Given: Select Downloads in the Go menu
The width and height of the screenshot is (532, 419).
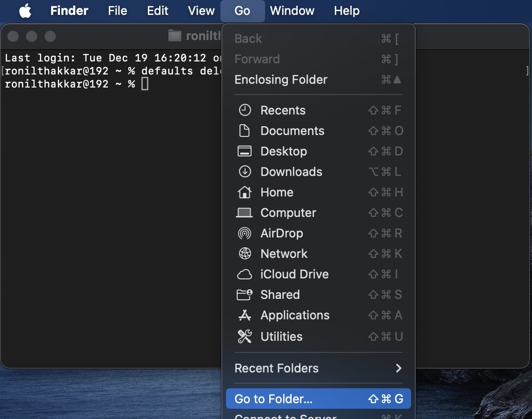Looking at the screenshot, I should (318, 171).
